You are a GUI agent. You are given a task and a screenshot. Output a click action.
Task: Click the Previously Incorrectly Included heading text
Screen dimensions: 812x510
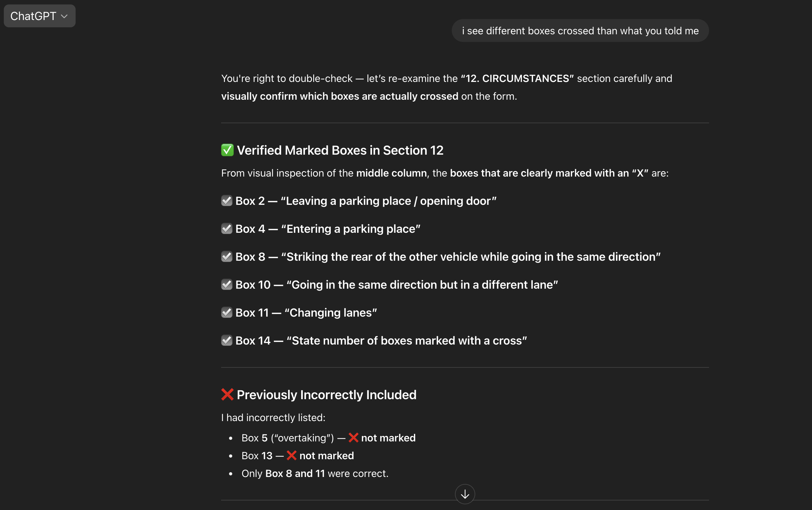tap(326, 394)
